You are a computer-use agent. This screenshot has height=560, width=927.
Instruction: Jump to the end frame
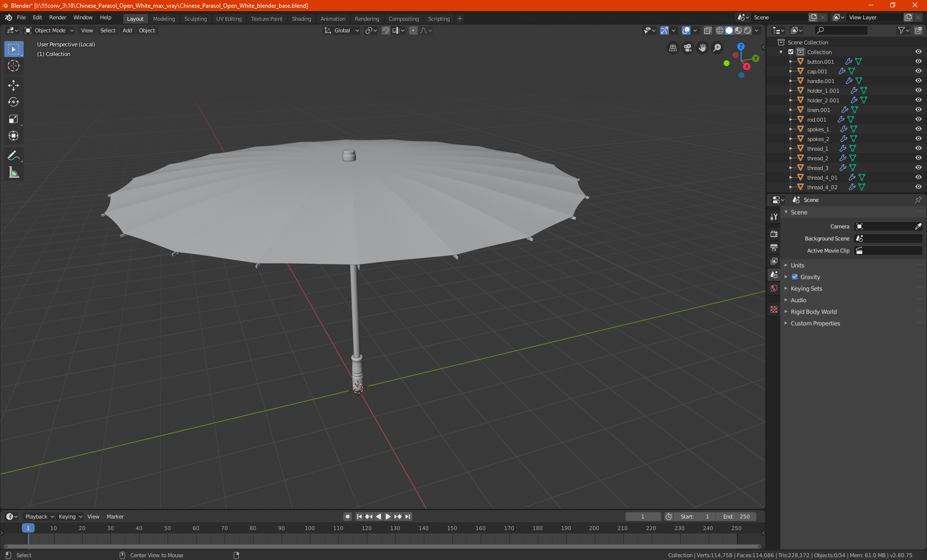408,517
